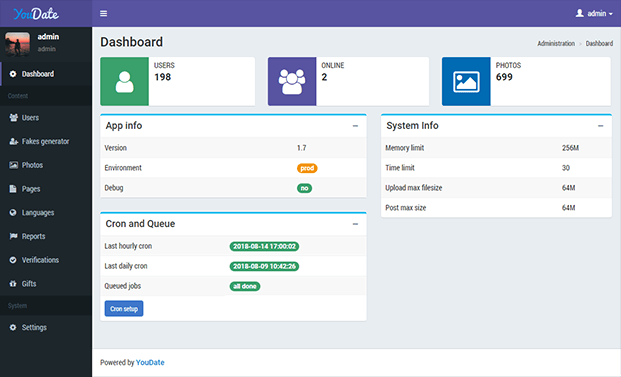Click the Environment row label
Image resolution: width=621 pixels, height=377 pixels.
(x=123, y=168)
